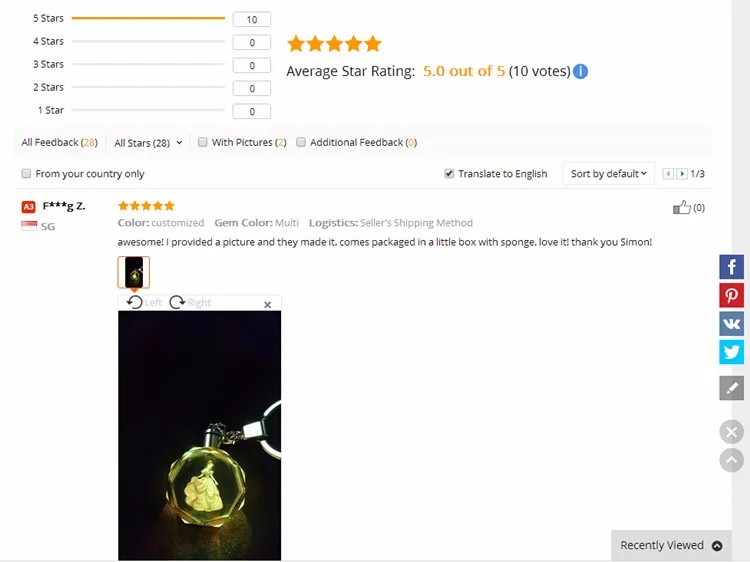
Task: Click the blue info icon beside votes
Action: click(580, 71)
